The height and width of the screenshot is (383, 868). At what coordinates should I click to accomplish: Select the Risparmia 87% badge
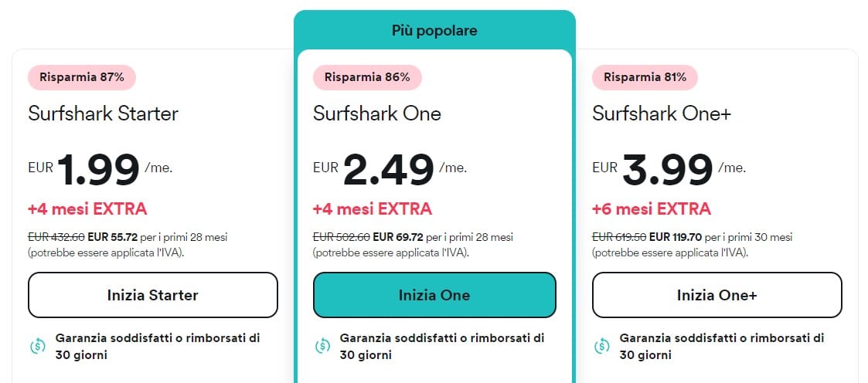82,77
